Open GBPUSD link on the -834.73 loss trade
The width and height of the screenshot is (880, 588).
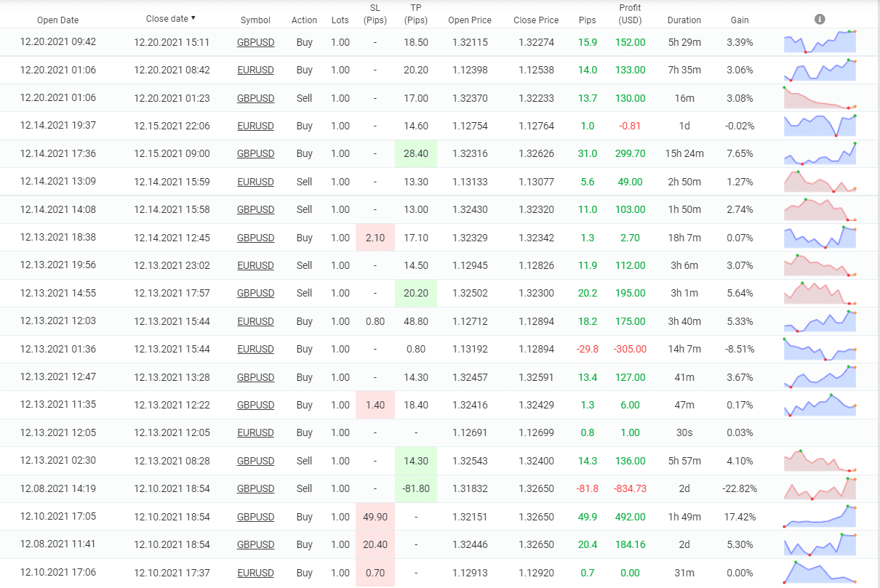click(255, 488)
